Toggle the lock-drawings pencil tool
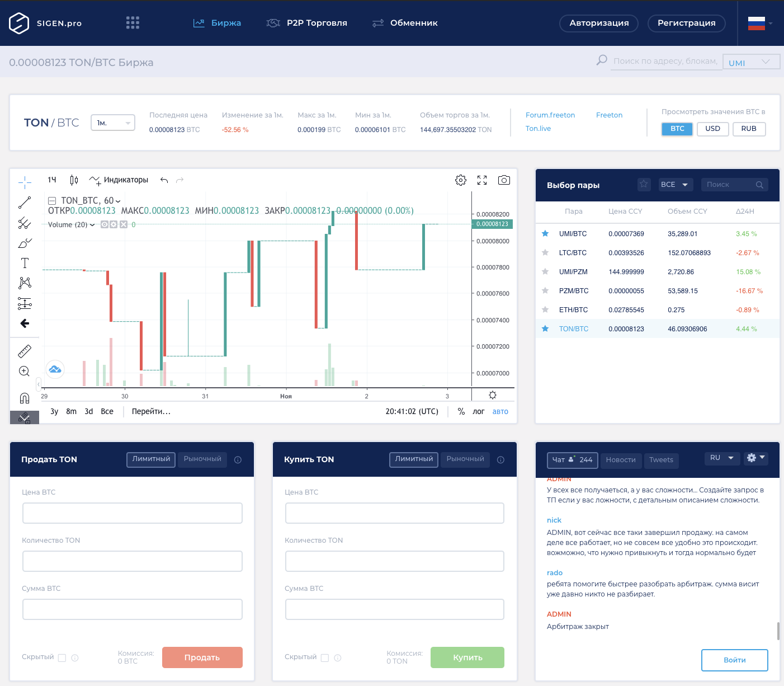 25,417
